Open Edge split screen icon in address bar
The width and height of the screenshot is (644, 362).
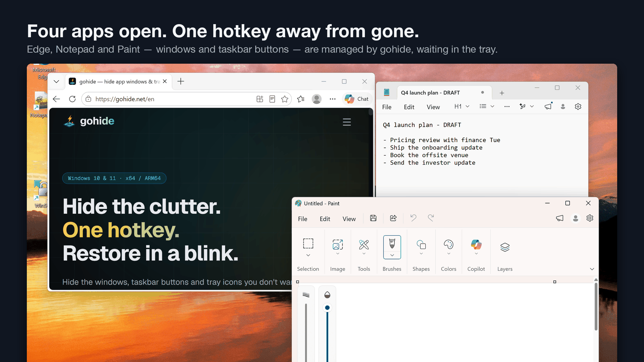pos(260,99)
